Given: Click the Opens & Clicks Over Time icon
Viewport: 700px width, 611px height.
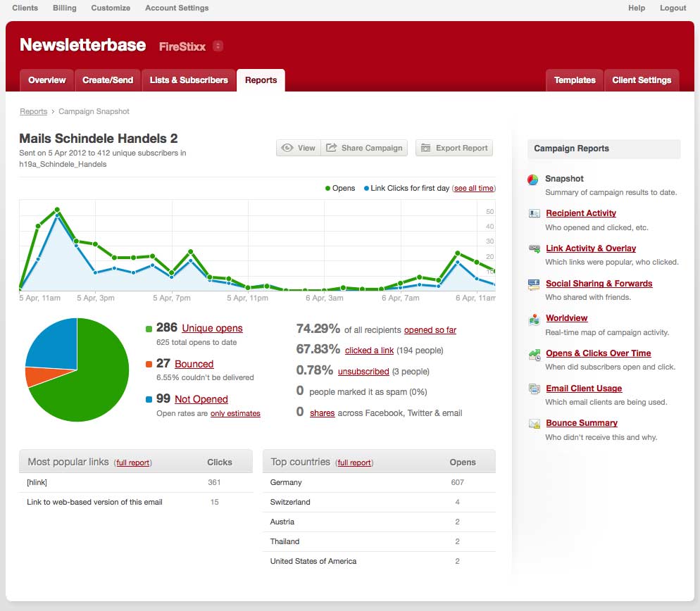Looking at the screenshot, I should pos(533,354).
